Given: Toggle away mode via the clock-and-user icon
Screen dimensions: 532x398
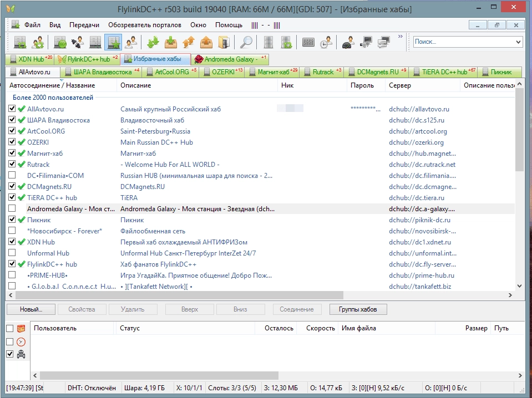Looking at the screenshot, I should point(326,42).
